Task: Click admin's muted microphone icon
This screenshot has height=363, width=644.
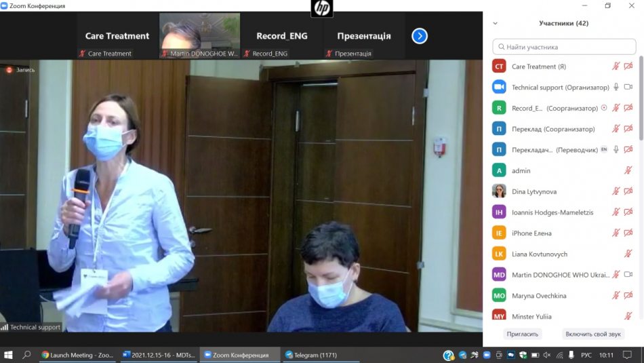Action: pyautogui.click(x=628, y=171)
